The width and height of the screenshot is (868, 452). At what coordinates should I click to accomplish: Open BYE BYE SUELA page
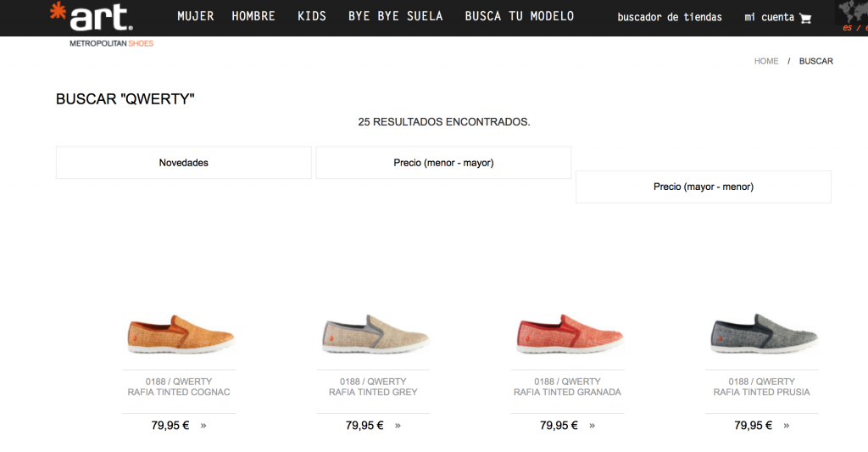pos(395,16)
